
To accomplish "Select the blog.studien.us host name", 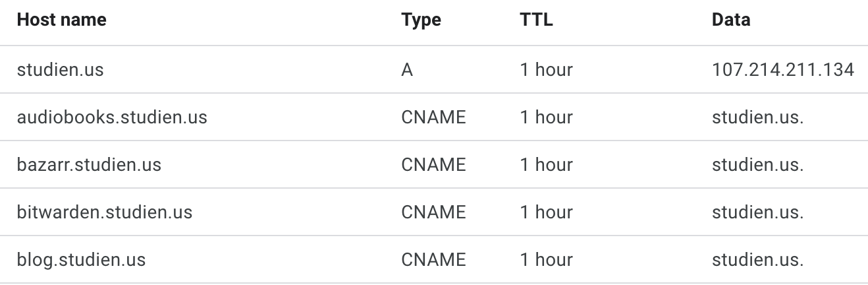I will [81, 259].
